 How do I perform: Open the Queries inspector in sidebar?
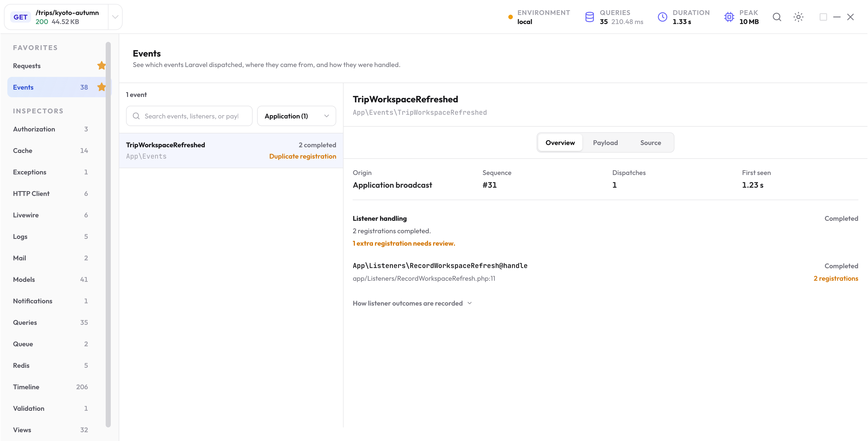coord(51,322)
